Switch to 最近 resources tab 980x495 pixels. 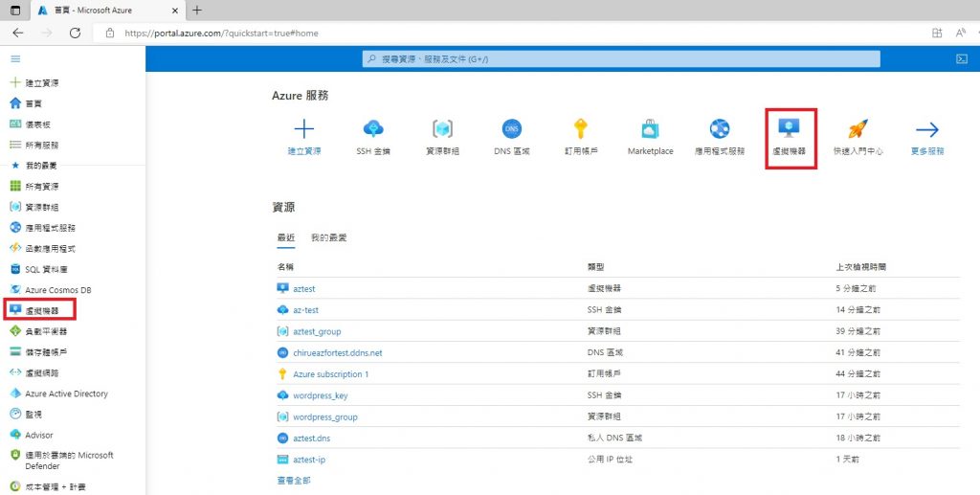coord(285,237)
